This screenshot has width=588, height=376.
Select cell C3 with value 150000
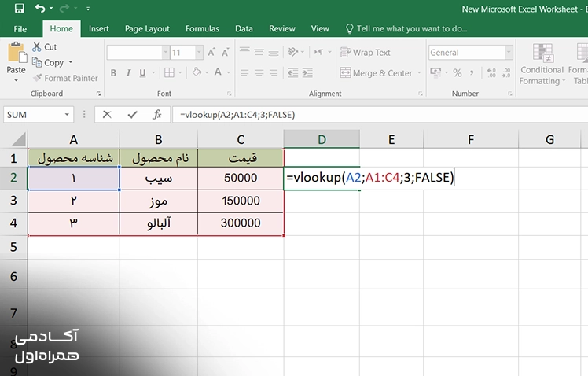tap(241, 201)
